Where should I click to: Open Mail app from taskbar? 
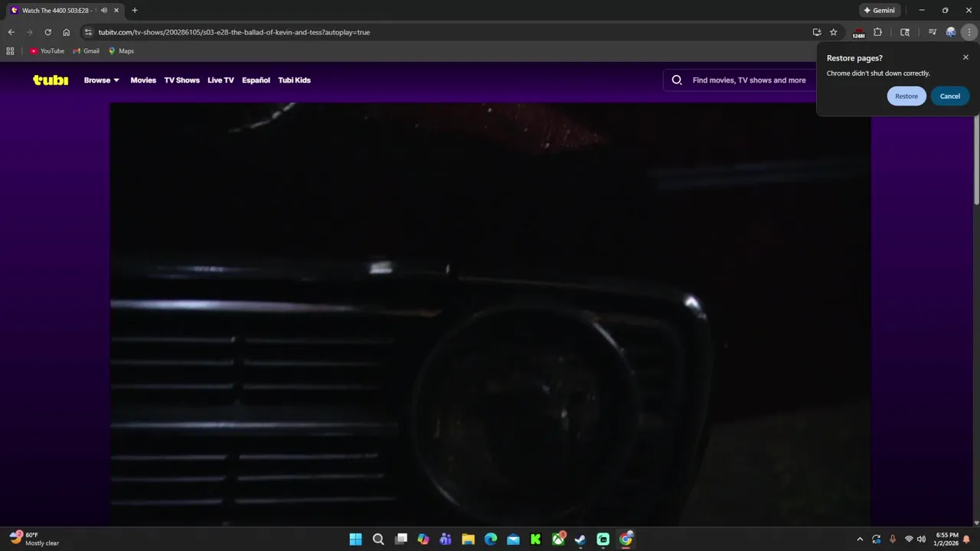513,540
